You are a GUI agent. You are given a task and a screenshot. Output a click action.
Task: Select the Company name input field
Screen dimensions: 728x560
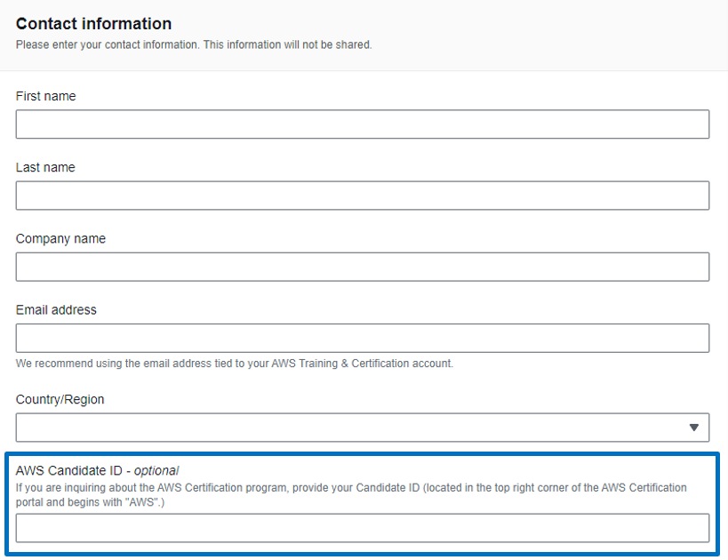pos(362,267)
